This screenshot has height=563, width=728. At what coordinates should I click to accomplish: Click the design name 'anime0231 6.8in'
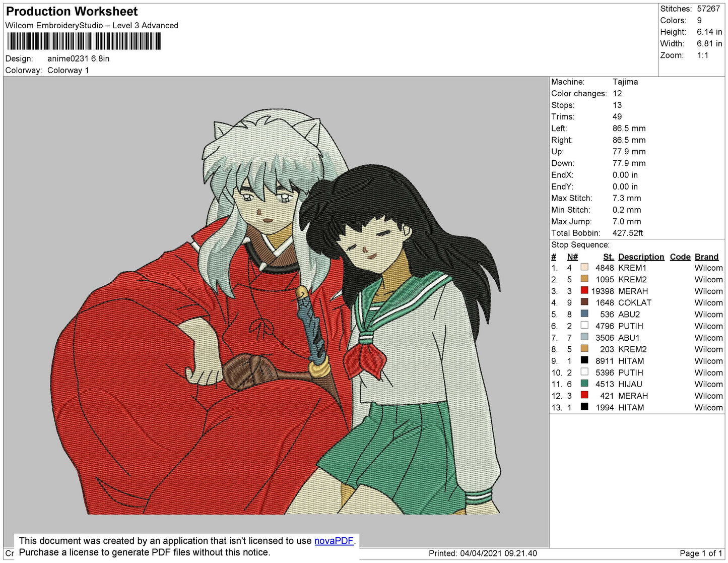79,58
